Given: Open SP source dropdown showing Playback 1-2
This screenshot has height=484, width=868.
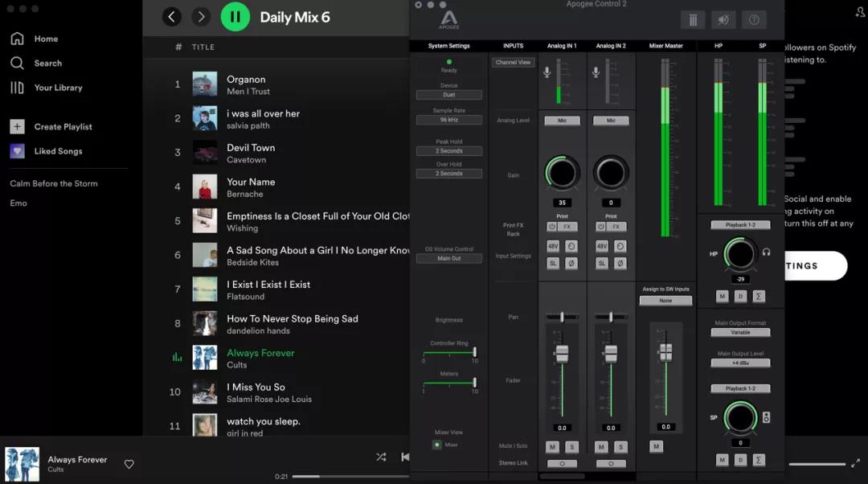Looking at the screenshot, I should coord(740,388).
